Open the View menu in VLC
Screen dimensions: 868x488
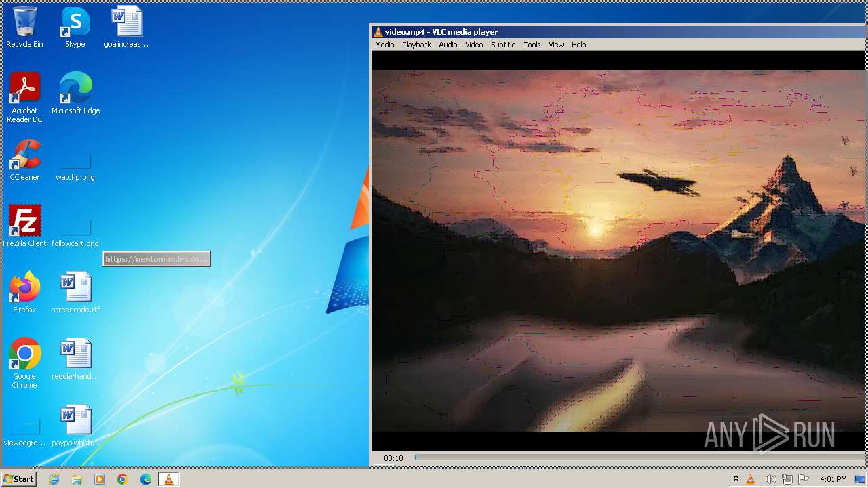[556, 45]
